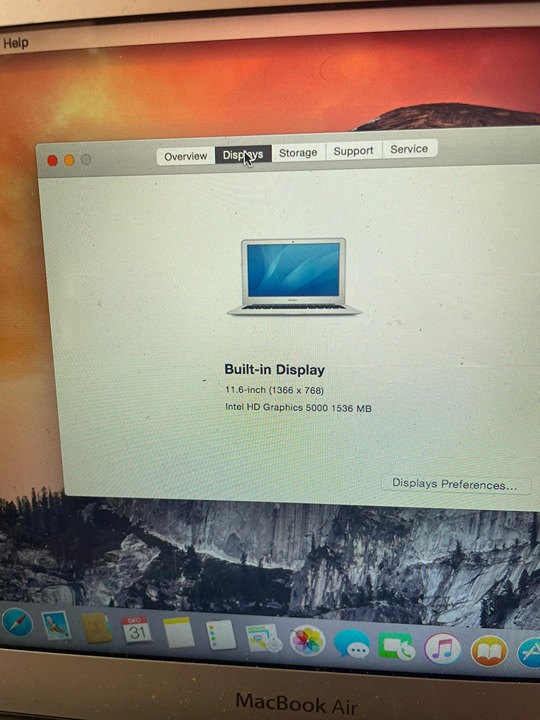Screen dimensions: 540x720
Task: Click the Displays Preferences button
Action: click(x=455, y=484)
